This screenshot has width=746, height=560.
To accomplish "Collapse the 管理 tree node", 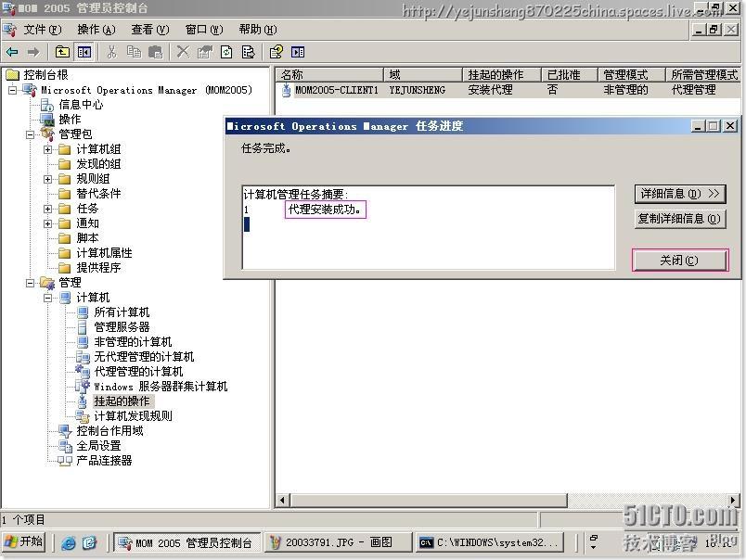I will click(30, 283).
